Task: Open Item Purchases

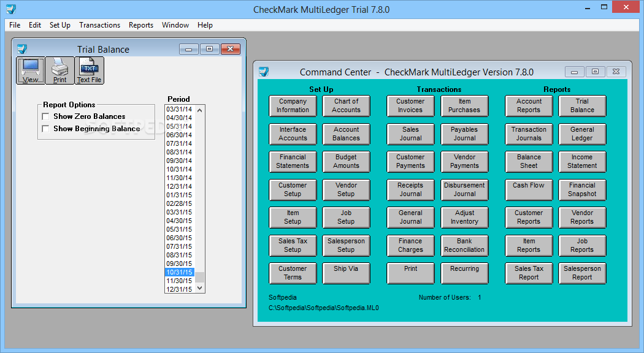Action: (x=464, y=106)
